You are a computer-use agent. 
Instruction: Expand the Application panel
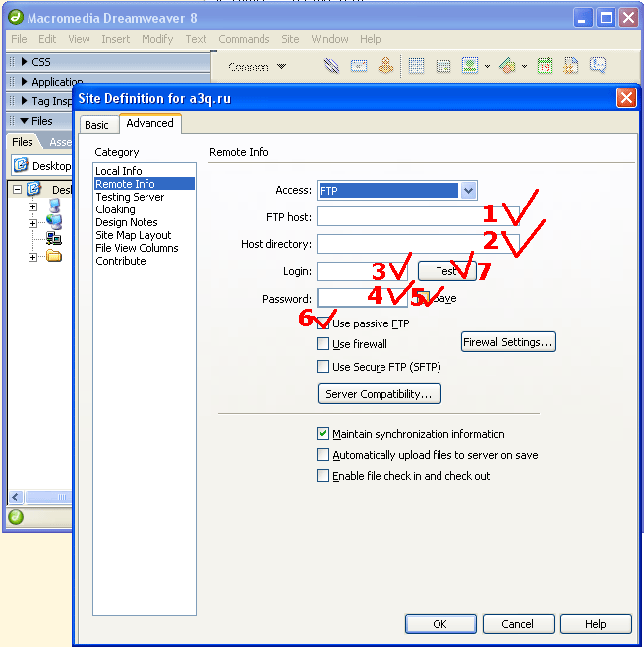[24, 82]
